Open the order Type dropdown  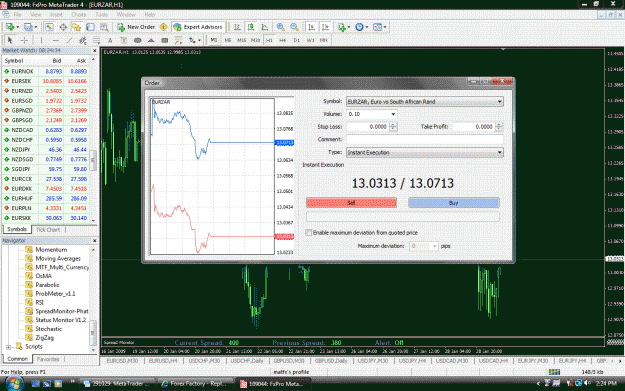tap(499, 152)
